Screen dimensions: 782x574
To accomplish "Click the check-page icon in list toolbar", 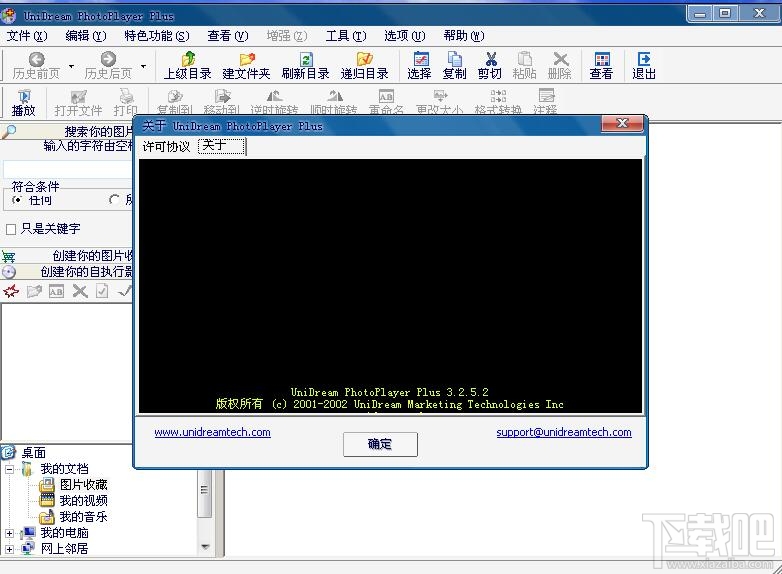I will tap(102, 291).
